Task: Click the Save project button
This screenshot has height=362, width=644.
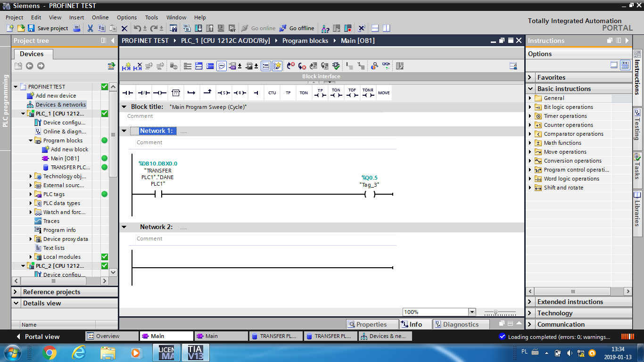Action: click(x=48, y=28)
